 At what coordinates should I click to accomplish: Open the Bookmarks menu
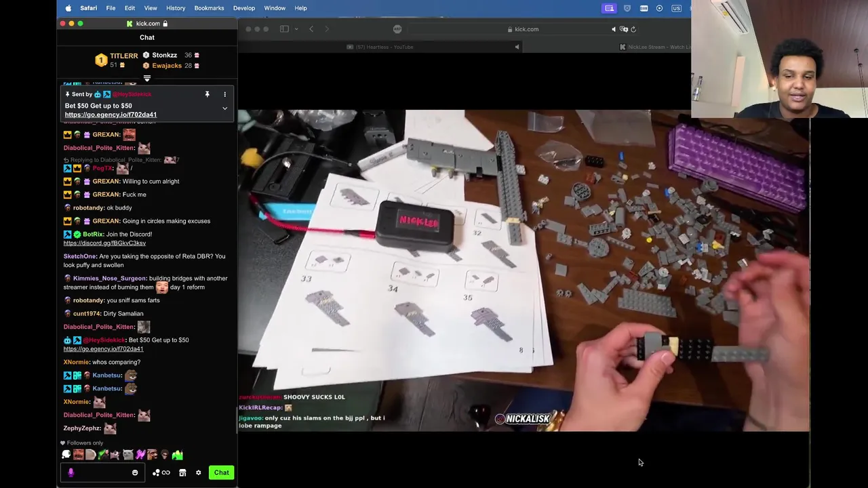pos(209,8)
